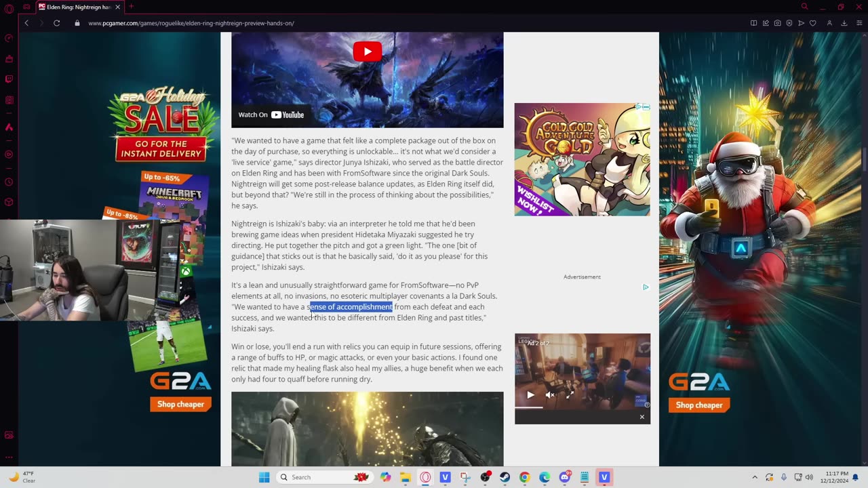Open split screen from the toolbar
The height and width of the screenshot is (488, 868).
click(x=753, y=23)
